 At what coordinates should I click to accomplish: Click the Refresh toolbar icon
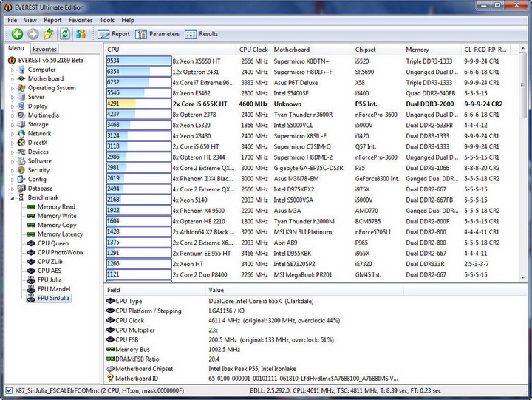[x=64, y=34]
